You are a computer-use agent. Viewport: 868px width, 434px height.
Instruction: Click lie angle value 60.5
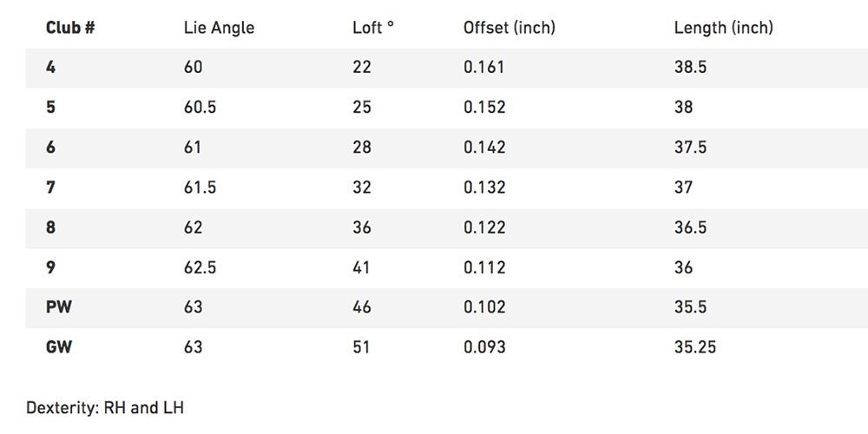(200, 108)
